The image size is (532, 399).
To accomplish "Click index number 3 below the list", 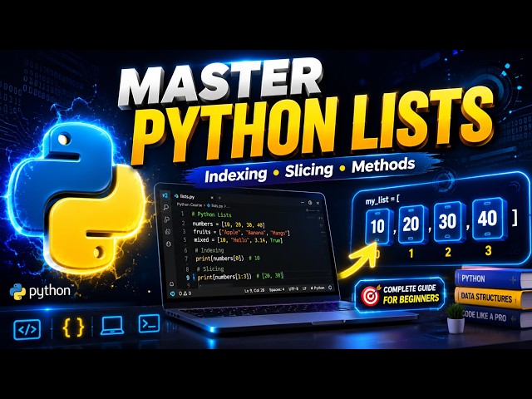I will tap(488, 251).
